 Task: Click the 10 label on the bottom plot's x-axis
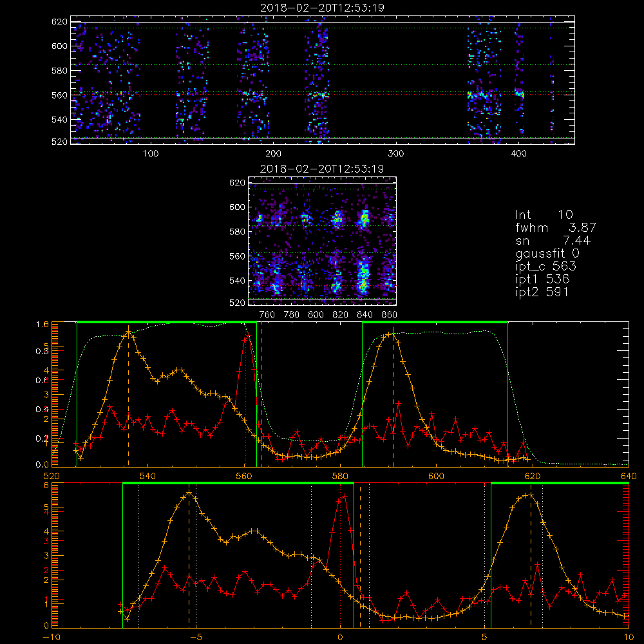click(629, 638)
